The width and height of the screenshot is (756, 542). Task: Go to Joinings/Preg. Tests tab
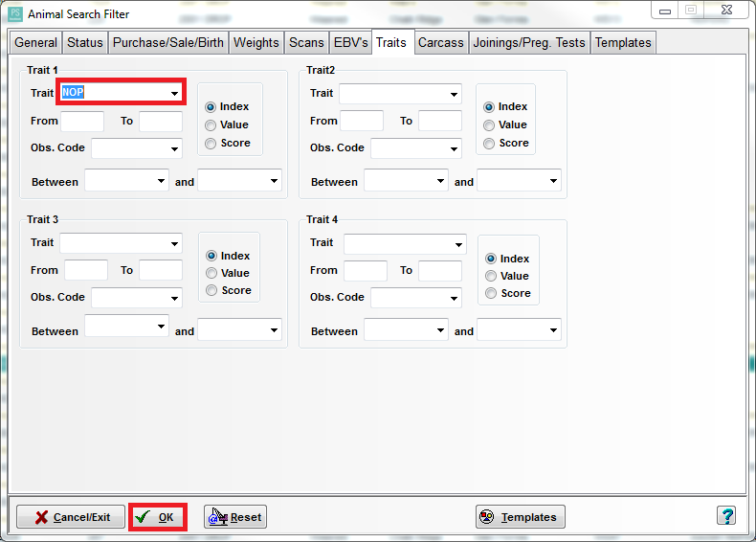[529, 42]
